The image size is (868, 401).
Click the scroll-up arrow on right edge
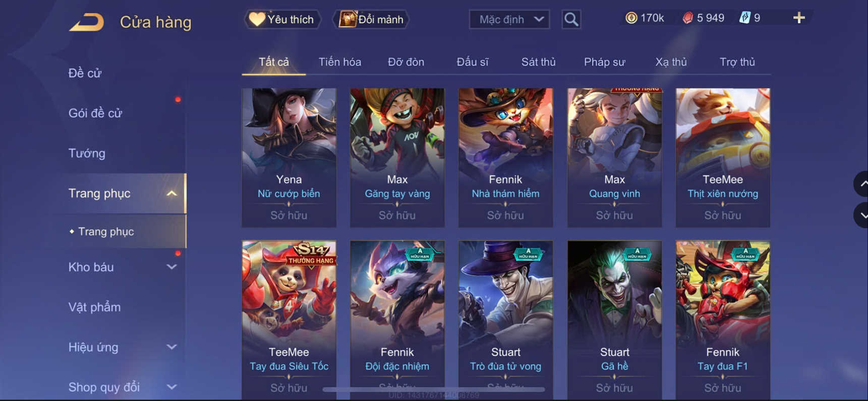(x=861, y=184)
